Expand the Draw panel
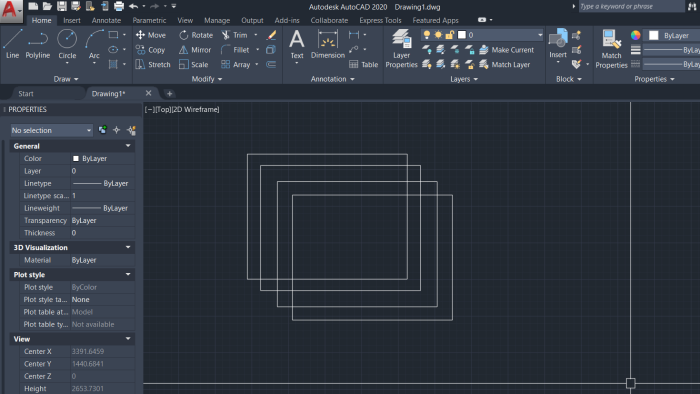Viewport: 700px width, 394px height. pos(66,79)
